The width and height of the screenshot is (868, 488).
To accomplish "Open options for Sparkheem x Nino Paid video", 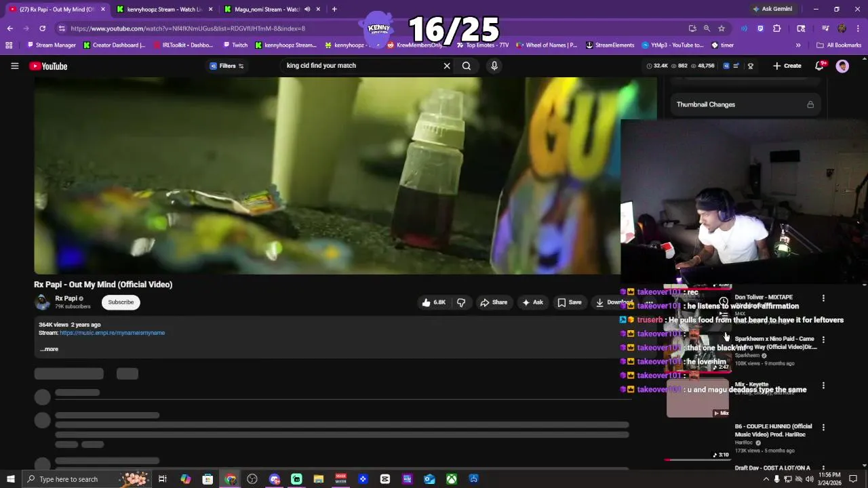I will click(x=823, y=340).
